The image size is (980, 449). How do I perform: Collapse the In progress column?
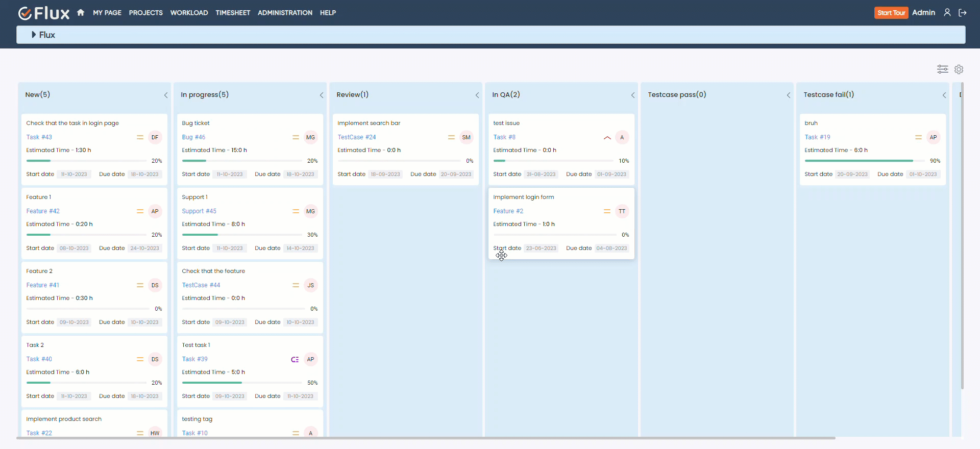coord(322,95)
